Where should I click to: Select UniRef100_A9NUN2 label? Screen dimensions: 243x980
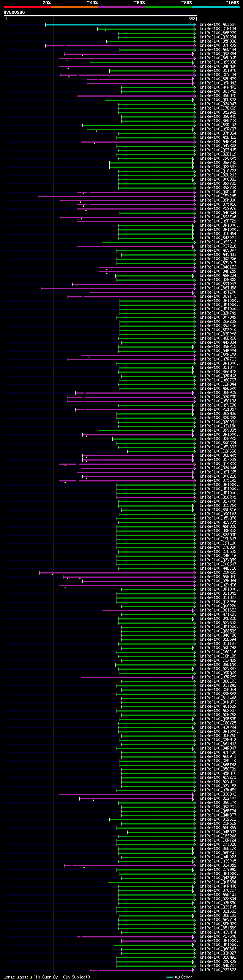(x=218, y=83)
